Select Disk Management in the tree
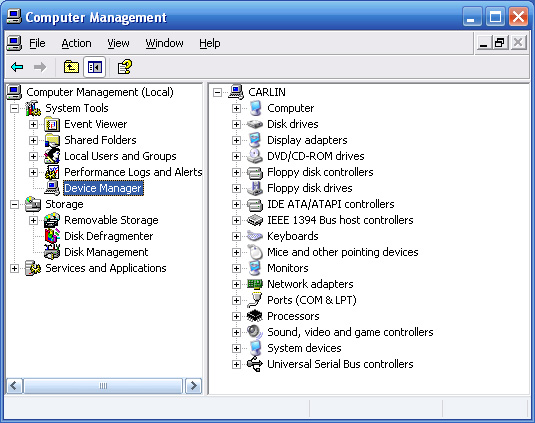The width and height of the screenshot is (535, 423). (x=106, y=252)
